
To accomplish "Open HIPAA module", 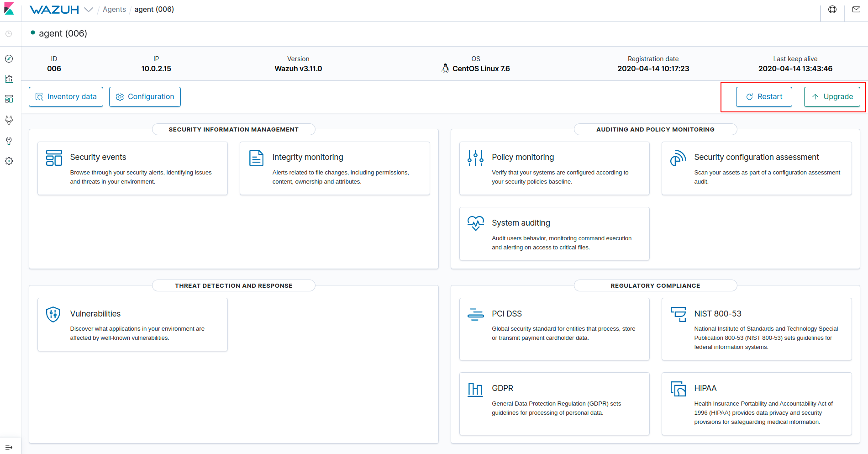I will [705, 388].
